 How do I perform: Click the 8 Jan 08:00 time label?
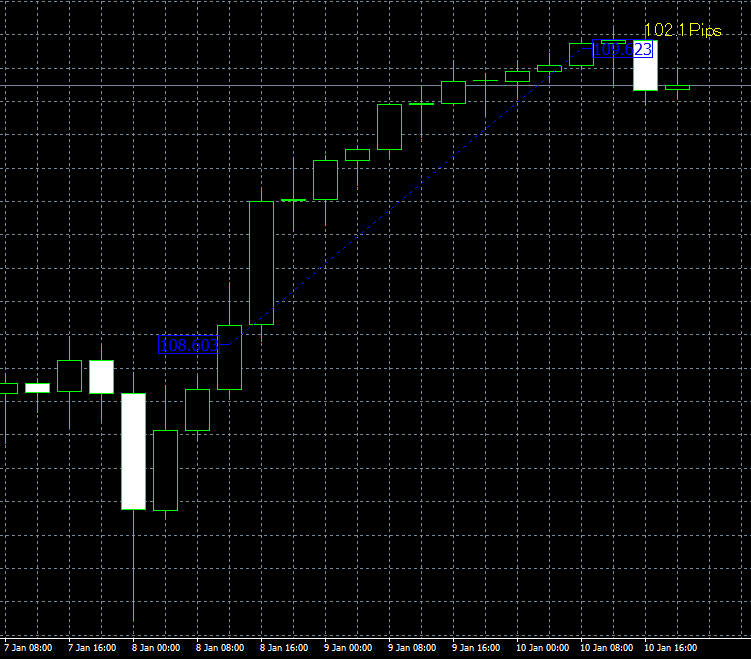220,648
